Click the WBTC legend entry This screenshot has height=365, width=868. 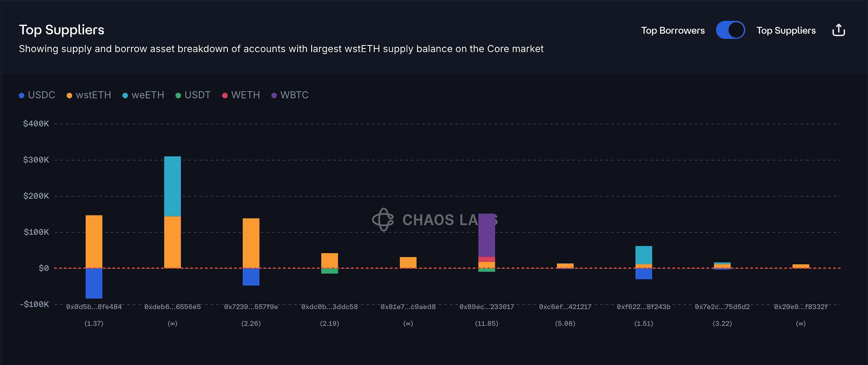pyautogui.click(x=290, y=95)
